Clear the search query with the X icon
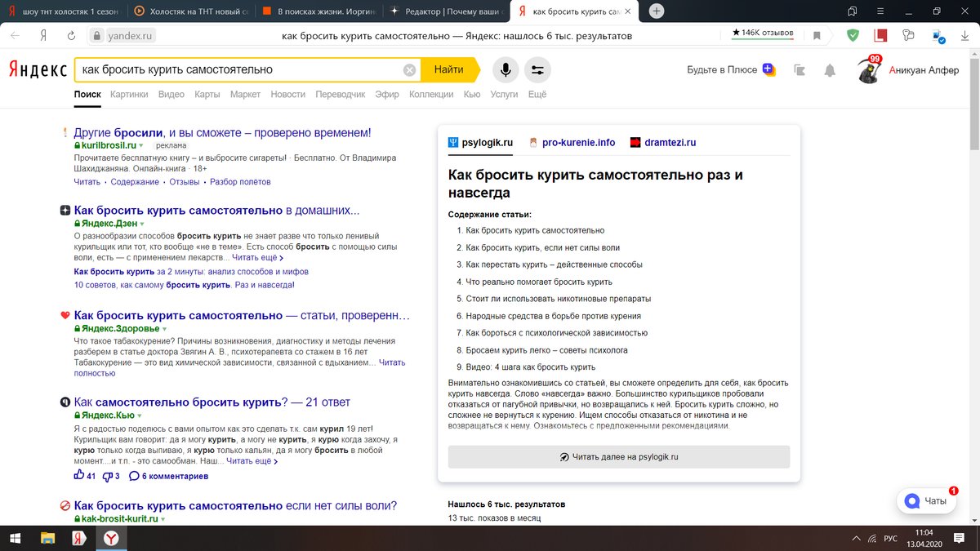The image size is (980, 551). pos(410,70)
